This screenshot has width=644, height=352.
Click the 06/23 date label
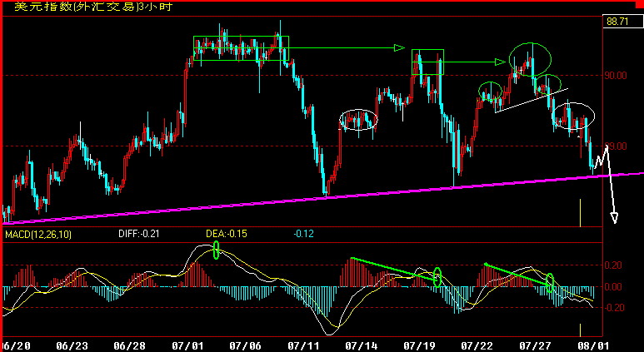(72, 346)
